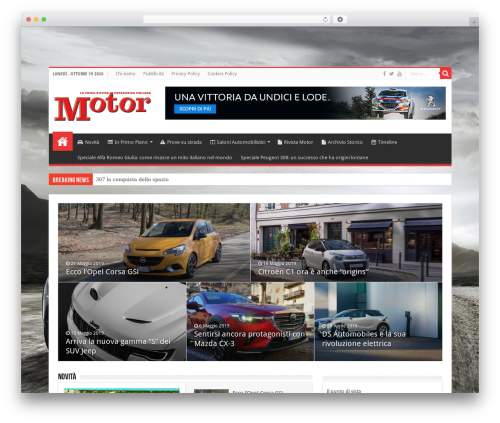Open breaking news '307 la conquista dello spazio'
Screen dimensions: 500x423
132,179
